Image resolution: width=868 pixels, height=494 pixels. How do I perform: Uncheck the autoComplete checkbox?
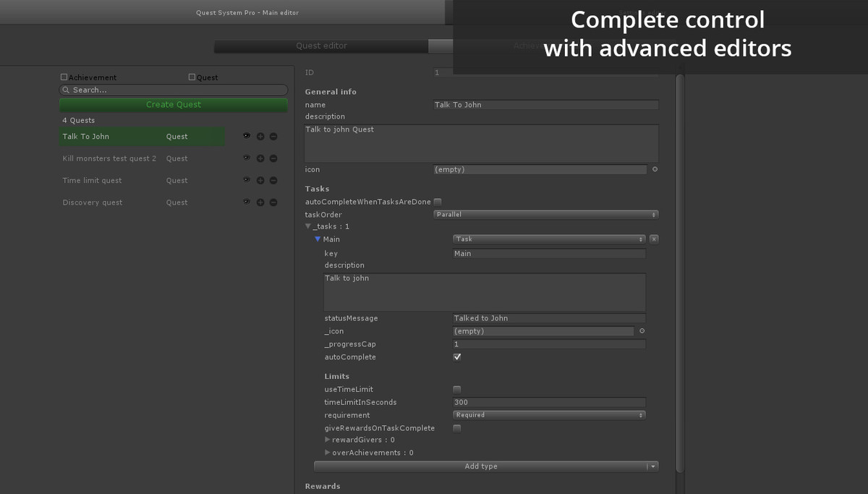click(457, 357)
